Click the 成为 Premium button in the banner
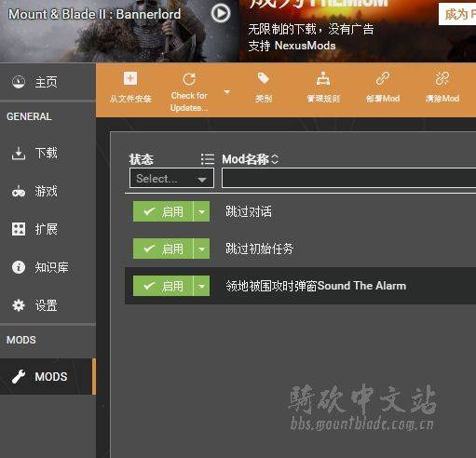Screen dimensions: 476x458 point(457,14)
